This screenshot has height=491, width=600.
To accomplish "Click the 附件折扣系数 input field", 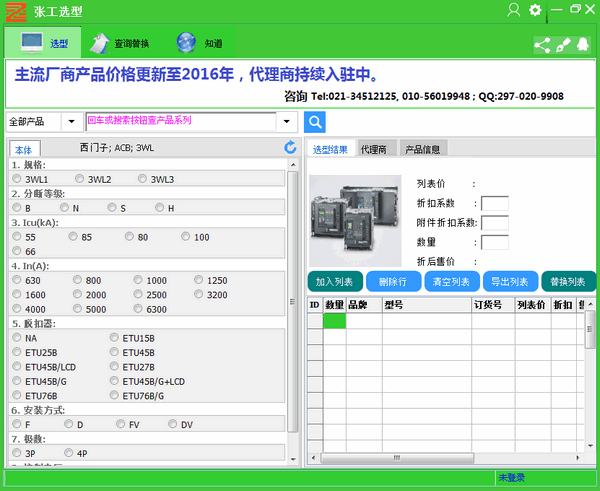I will click(495, 223).
